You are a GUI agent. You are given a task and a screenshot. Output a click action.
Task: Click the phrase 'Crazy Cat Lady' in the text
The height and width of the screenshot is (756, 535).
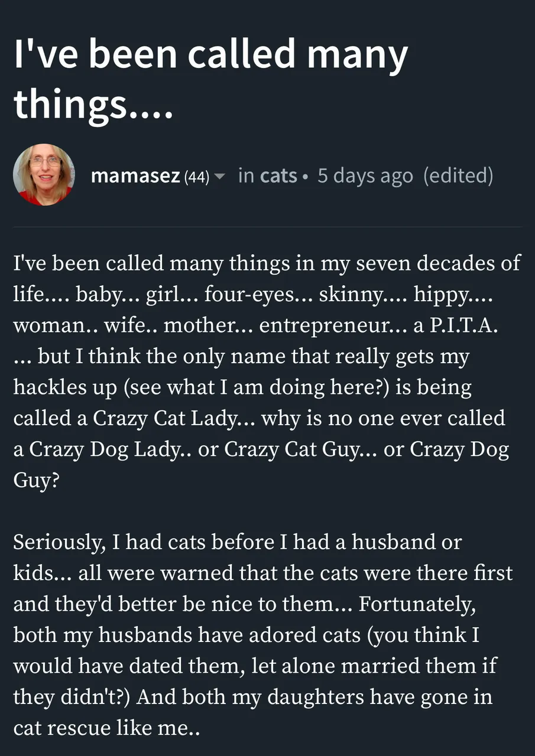point(171,419)
